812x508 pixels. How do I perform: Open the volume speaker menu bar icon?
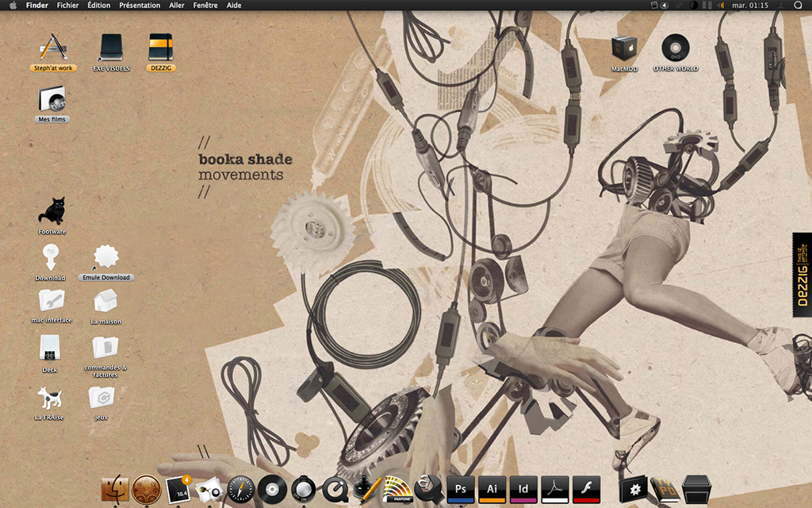click(x=720, y=6)
